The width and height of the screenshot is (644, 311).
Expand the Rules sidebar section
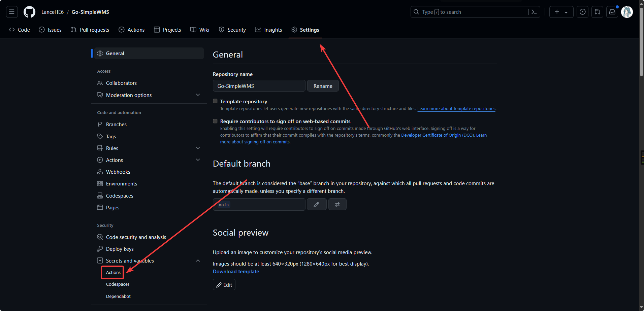pos(198,148)
